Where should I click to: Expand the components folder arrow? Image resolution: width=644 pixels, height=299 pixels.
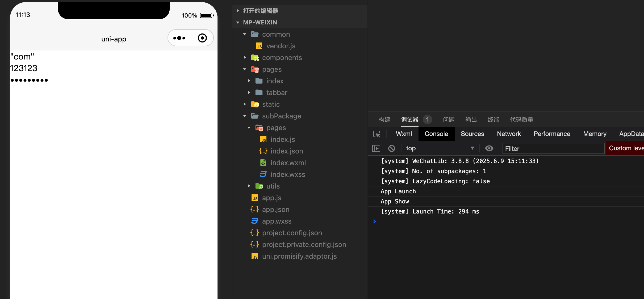(245, 58)
